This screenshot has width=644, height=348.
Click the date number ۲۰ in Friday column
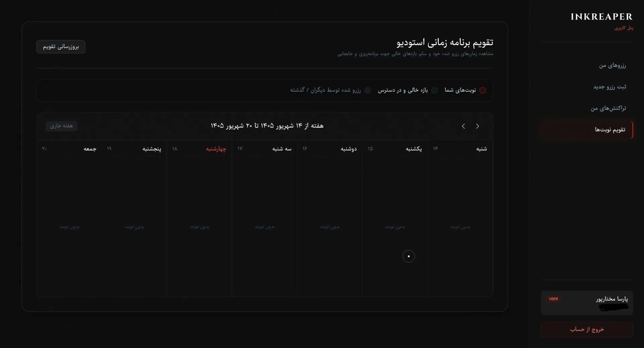[x=44, y=148]
